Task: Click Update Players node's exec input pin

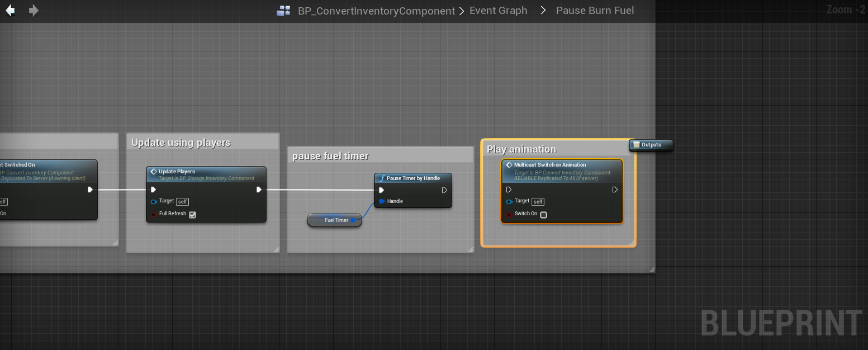Action: click(154, 190)
